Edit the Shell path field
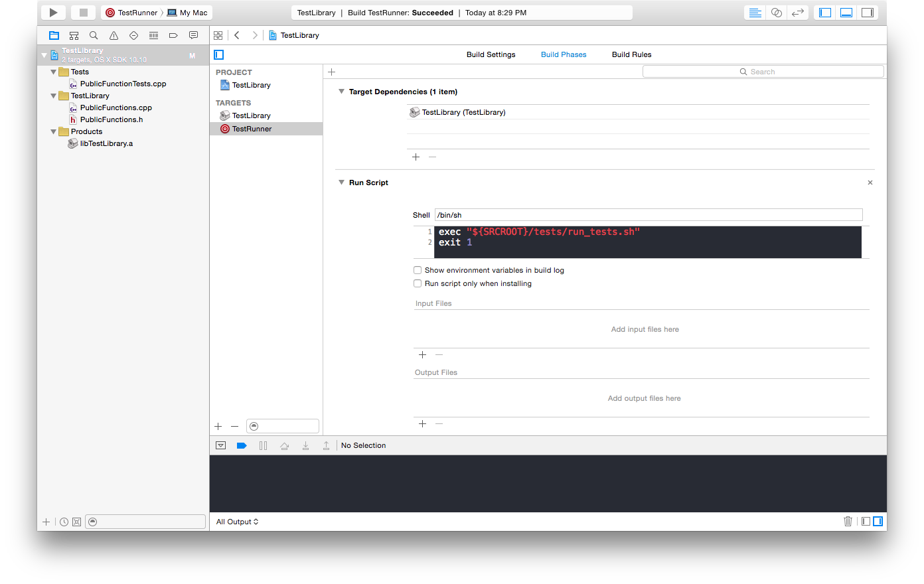Viewport: 924px width, 584px height. 649,215
